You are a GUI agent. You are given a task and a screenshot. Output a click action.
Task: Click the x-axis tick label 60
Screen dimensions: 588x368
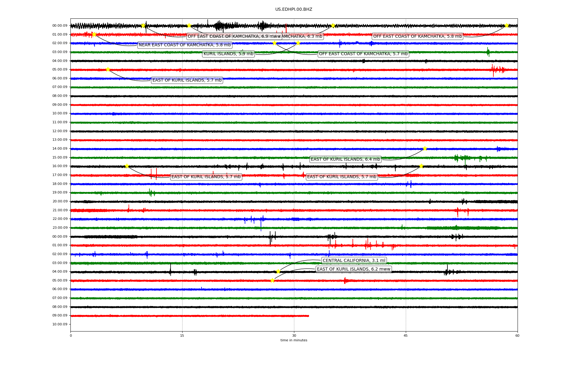coord(517,335)
